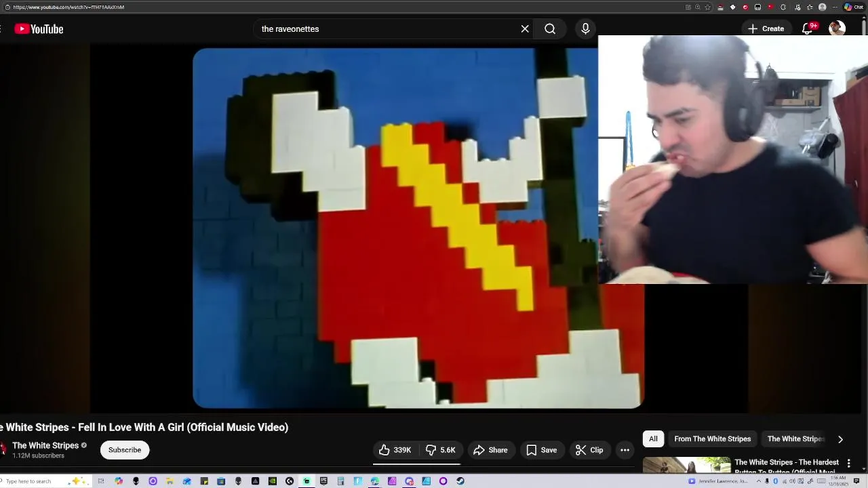Open Task View on the taskbar
868x488 pixels.
pos(101,481)
